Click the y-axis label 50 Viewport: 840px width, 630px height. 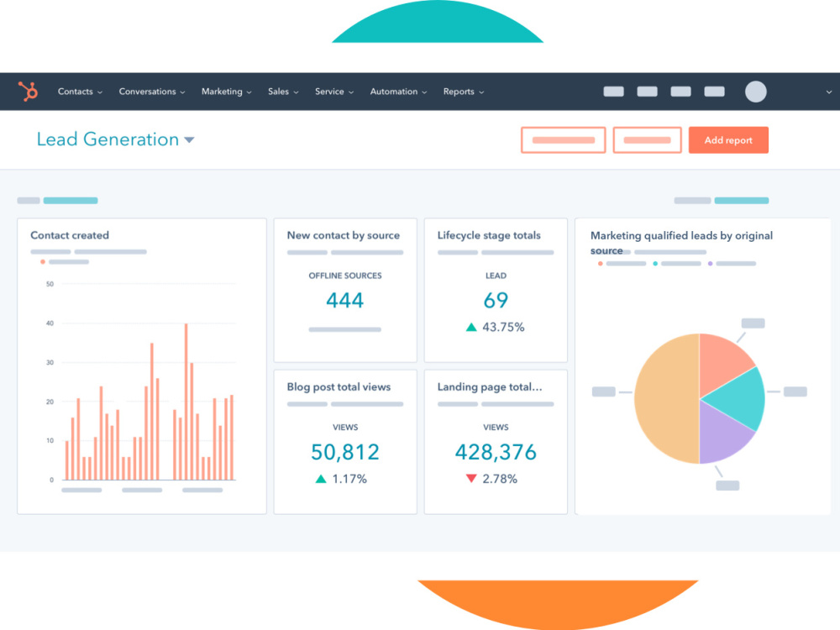tap(50, 284)
